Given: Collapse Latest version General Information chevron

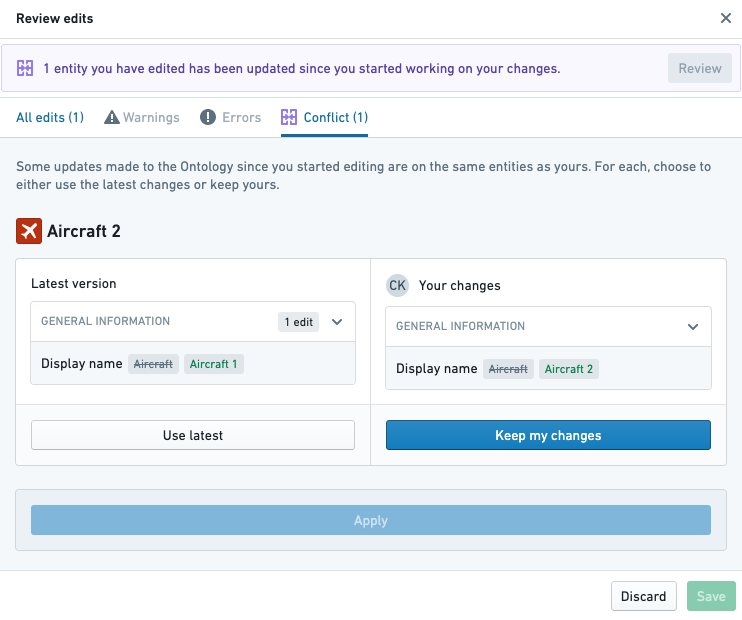Looking at the screenshot, I should click(337, 322).
